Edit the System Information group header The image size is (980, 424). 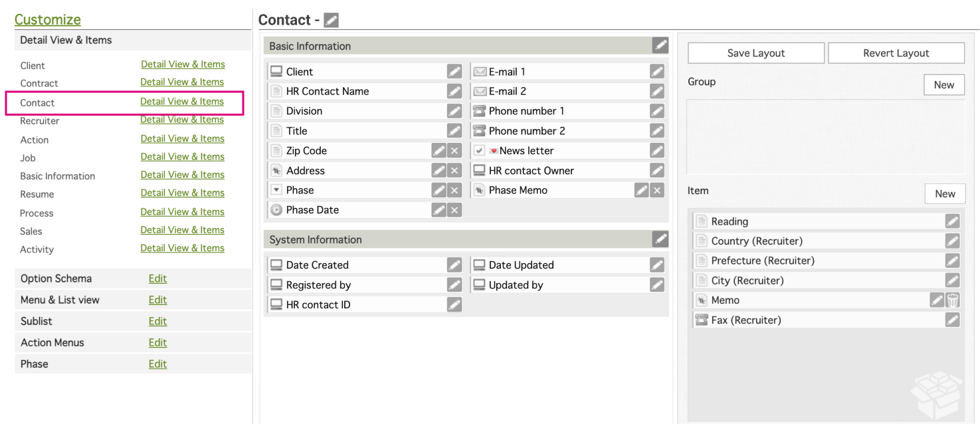click(660, 239)
